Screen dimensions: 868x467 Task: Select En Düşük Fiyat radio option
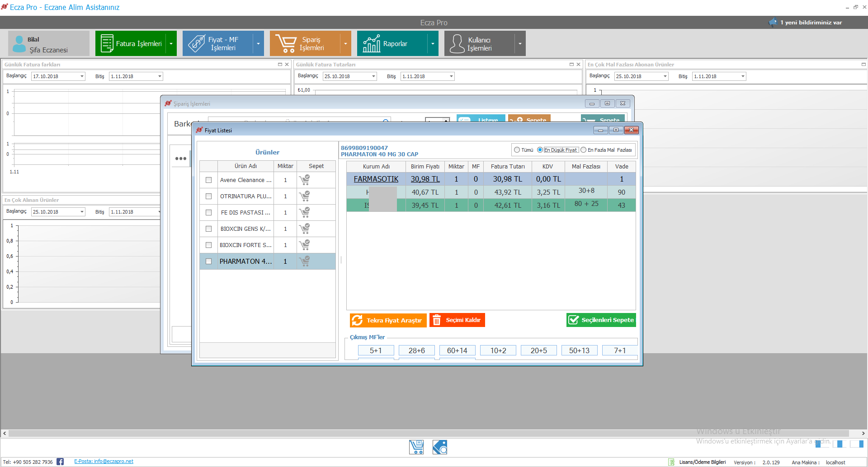(540, 150)
